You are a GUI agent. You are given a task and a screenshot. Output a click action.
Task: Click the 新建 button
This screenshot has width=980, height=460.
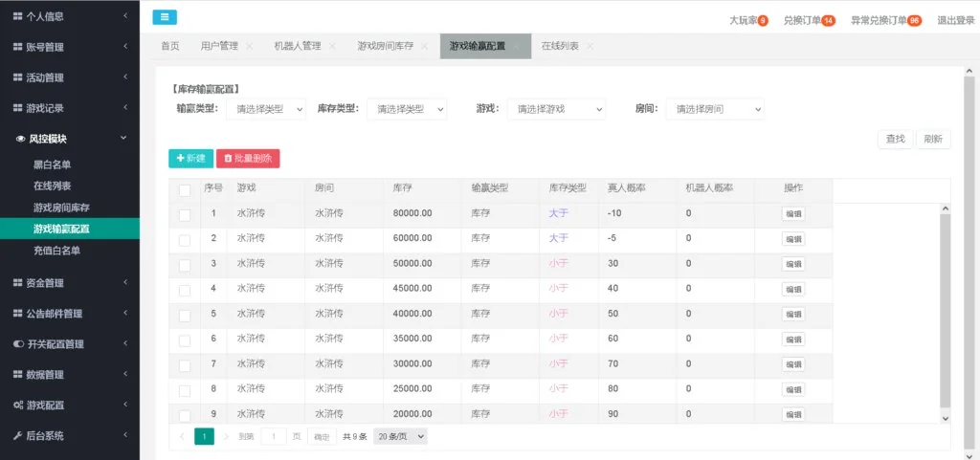click(x=190, y=159)
